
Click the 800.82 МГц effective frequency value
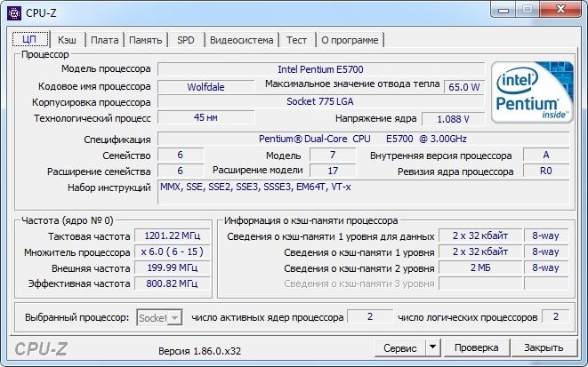(x=172, y=283)
